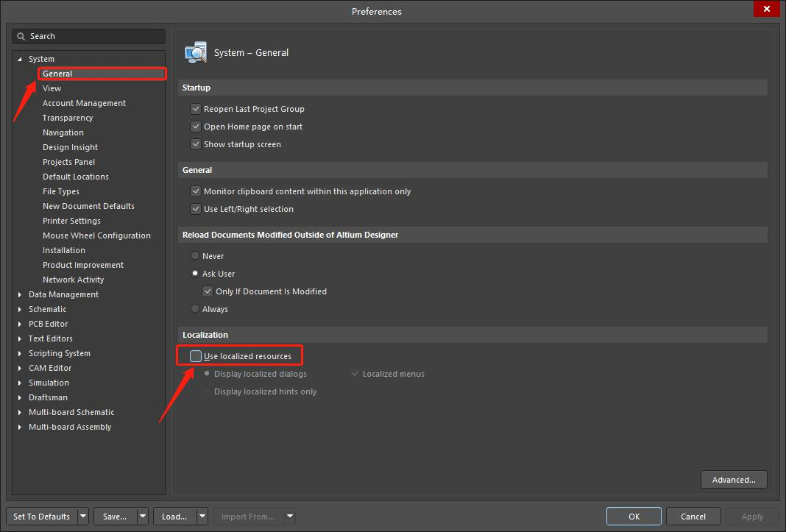Choose Always reload documents option
Screen dimensions: 786x532
tap(195, 309)
